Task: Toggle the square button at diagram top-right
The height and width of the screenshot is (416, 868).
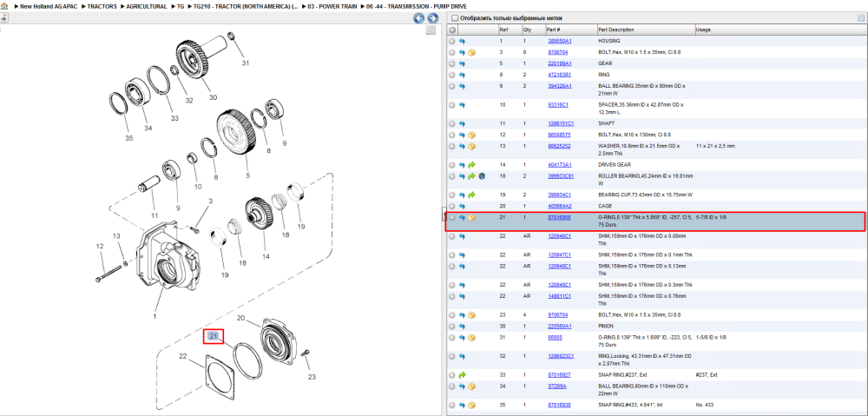Action: (431, 31)
